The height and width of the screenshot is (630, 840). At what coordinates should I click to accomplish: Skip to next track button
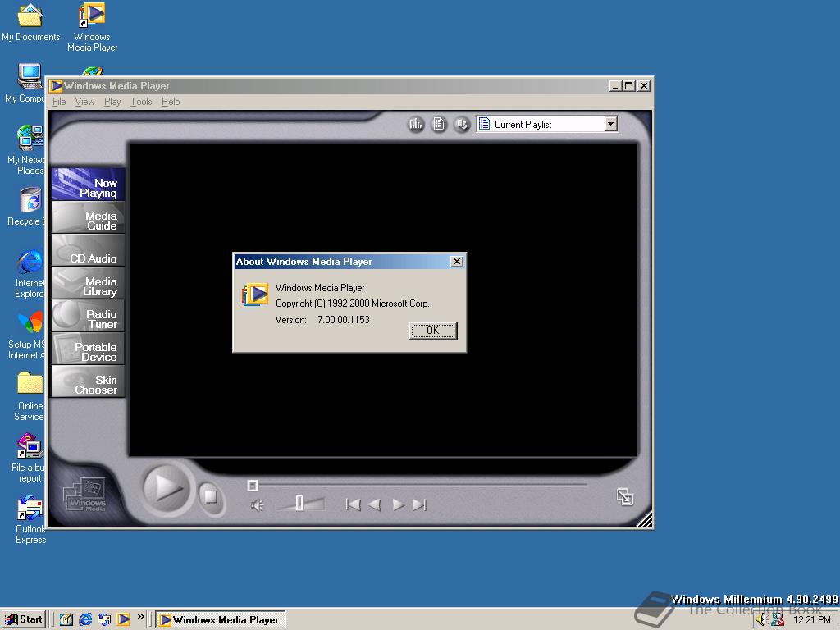pyautogui.click(x=419, y=504)
